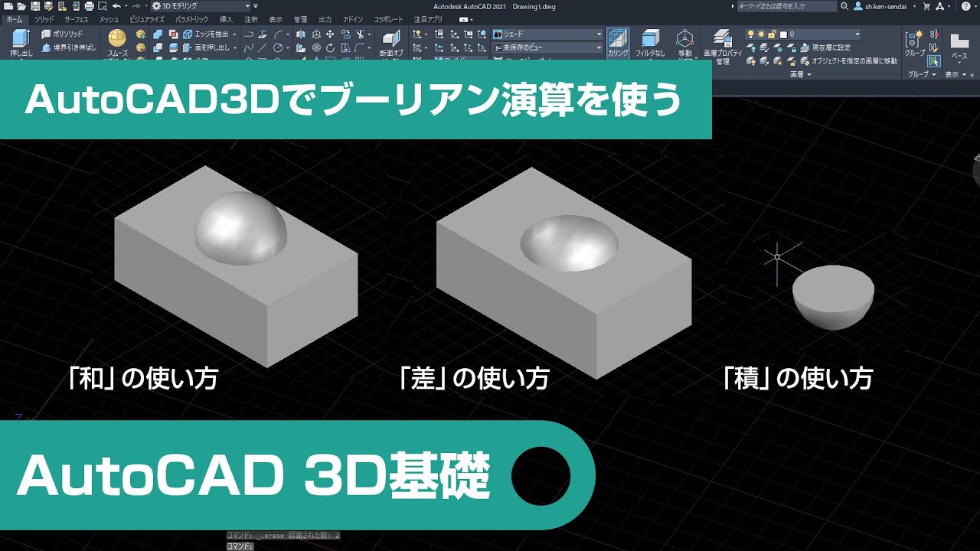Toggle the layer lock padlock icon
980x551 pixels.
click(x=772, y=34)
